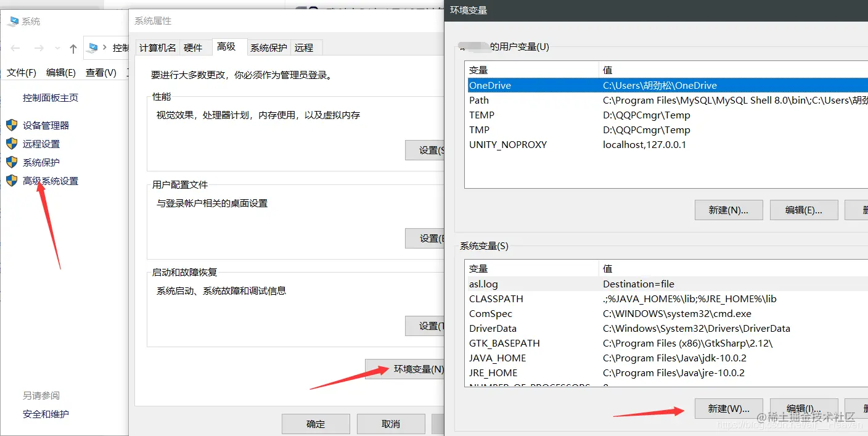Select OneDrive user variable row
This screenshot has height=436, width=868.
(667, 85)
